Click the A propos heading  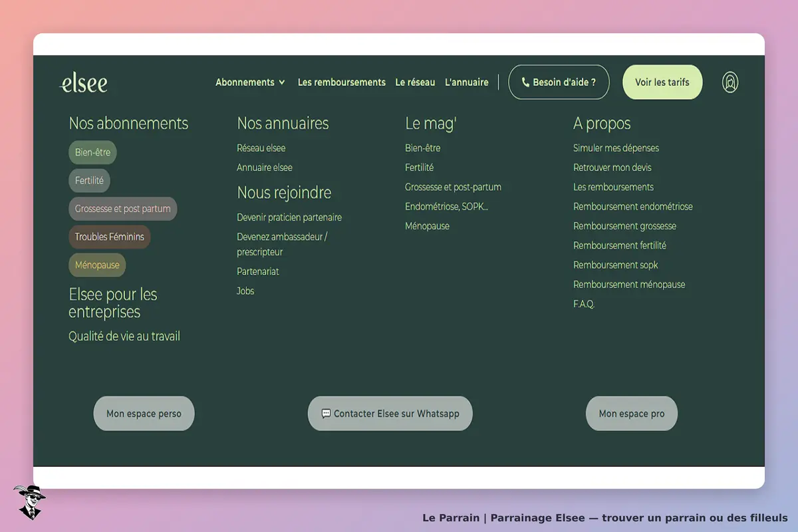click(x=602, y=123)
